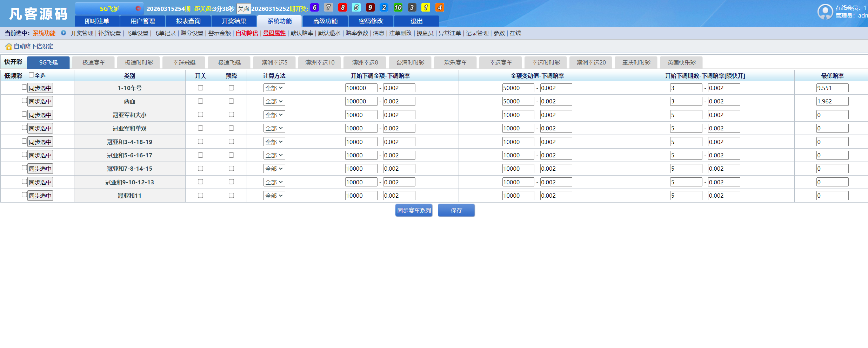The image size is (868, 348).
Task: Click the blue lottery ball number 2
Action: pos(384,7)
